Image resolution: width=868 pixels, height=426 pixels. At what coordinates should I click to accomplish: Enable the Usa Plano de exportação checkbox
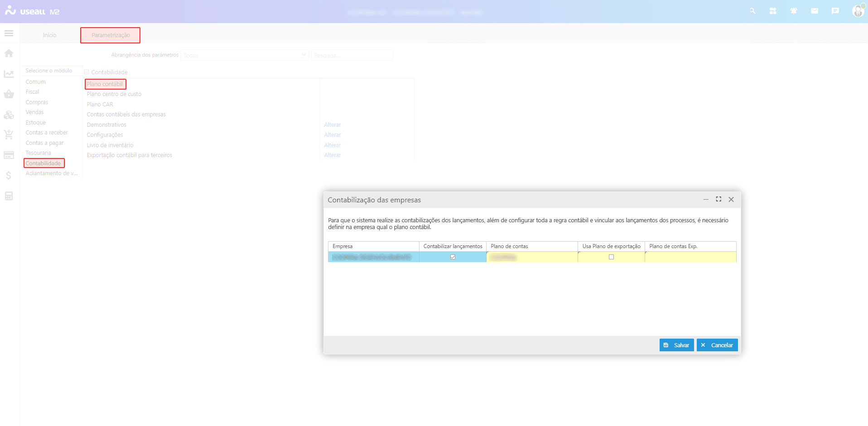(x=611, y=257)
